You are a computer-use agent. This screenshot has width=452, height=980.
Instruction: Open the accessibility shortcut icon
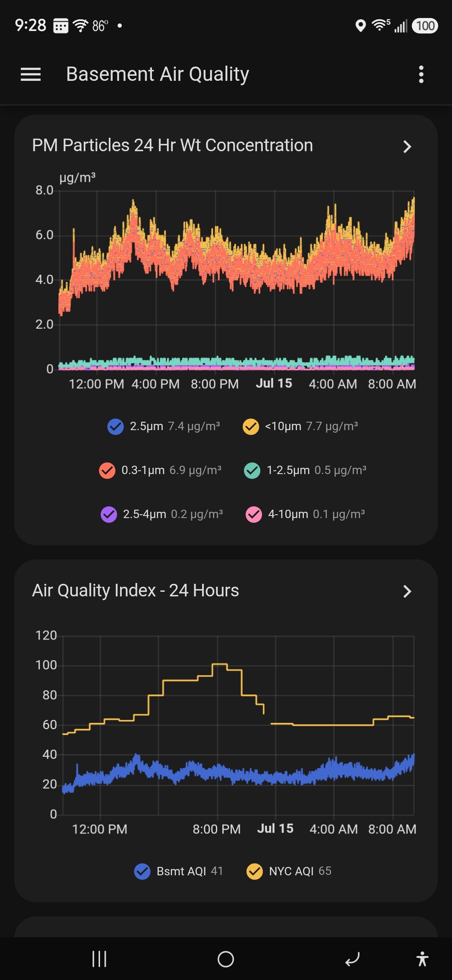(422, 959)
